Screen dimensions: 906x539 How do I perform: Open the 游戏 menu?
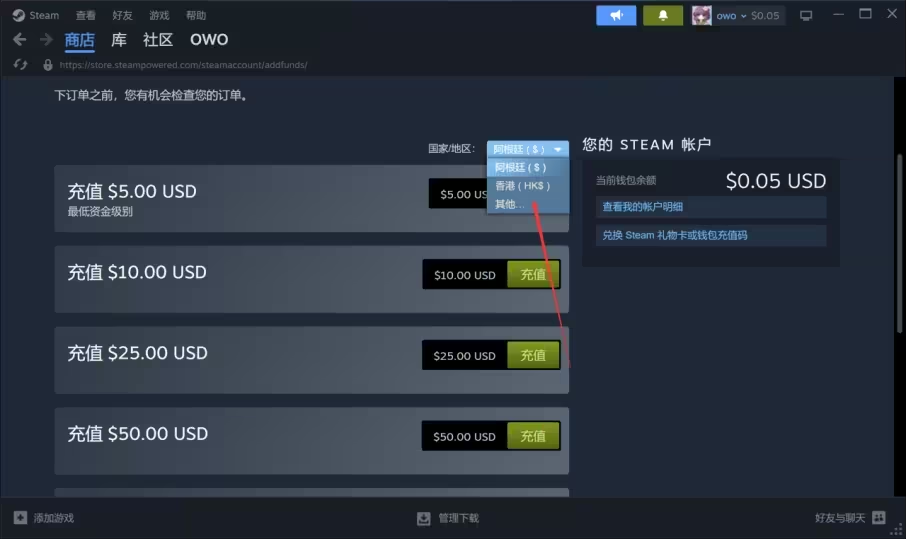(x=159, y=16)
